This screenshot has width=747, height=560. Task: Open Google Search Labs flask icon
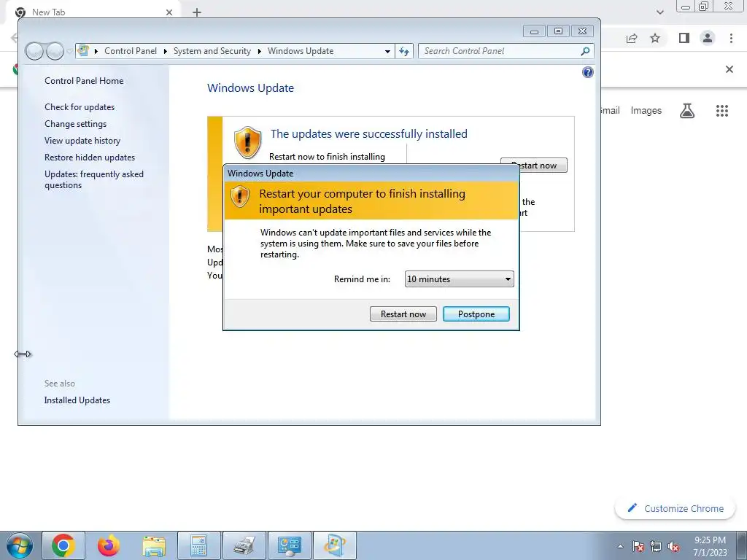point(687,111)
